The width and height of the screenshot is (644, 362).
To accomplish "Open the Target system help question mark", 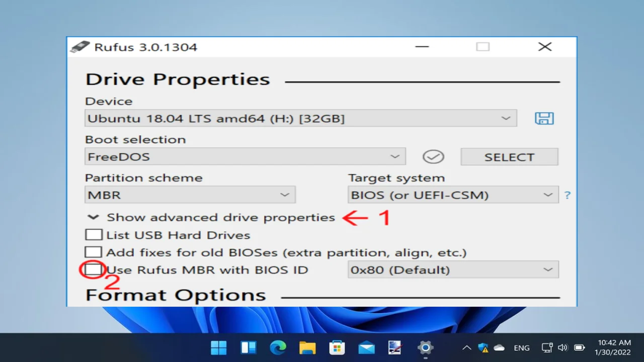I will click(568, 195).
